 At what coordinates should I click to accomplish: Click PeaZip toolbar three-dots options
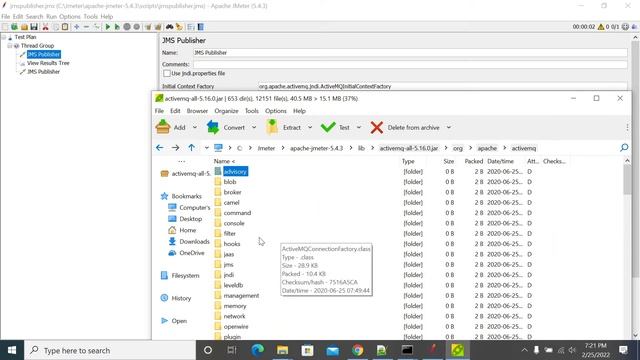pyautogui.click(x=627, y=127)
